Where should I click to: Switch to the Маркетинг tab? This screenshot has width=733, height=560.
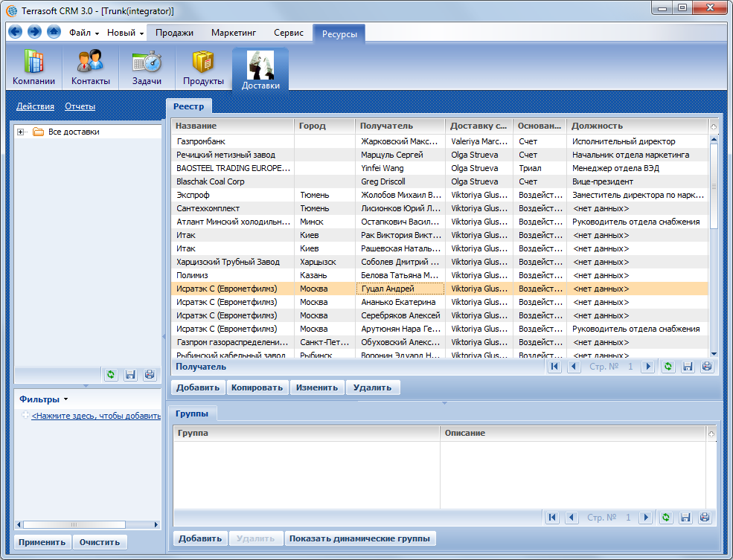point(233,33)
